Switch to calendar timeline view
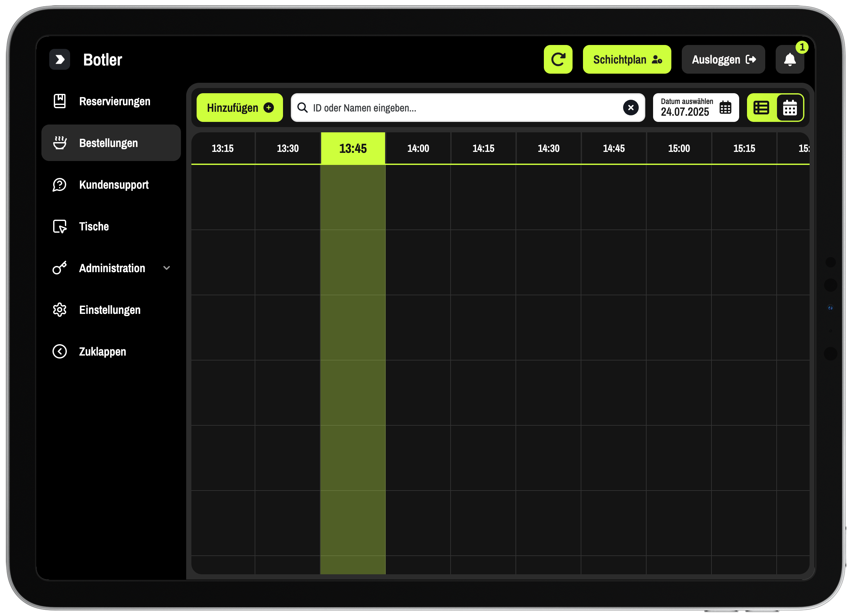The height and width of the screenshot is (616, 851). pos(789,108)
